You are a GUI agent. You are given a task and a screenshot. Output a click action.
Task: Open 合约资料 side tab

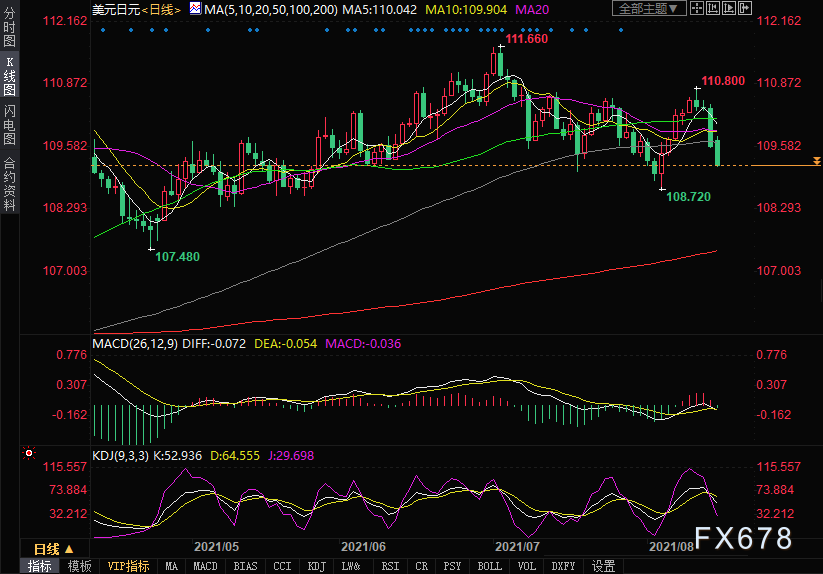tap(9, 184)
